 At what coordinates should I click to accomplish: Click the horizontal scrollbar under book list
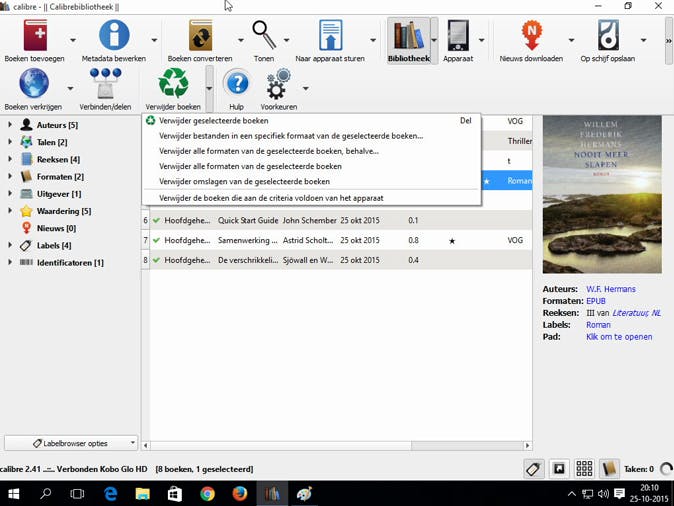tap(335, 446)
